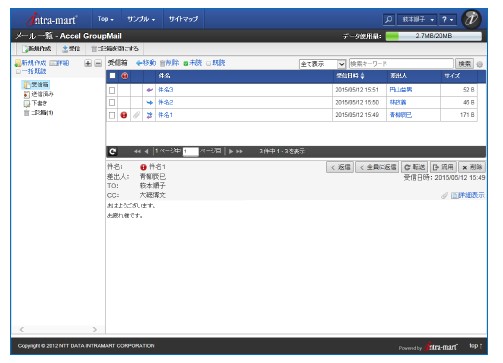This screenshot has height=363, width=503.
Task: Toggle the 一括既読 checkbox in sidebar
Action: click(x=18, y=71)
